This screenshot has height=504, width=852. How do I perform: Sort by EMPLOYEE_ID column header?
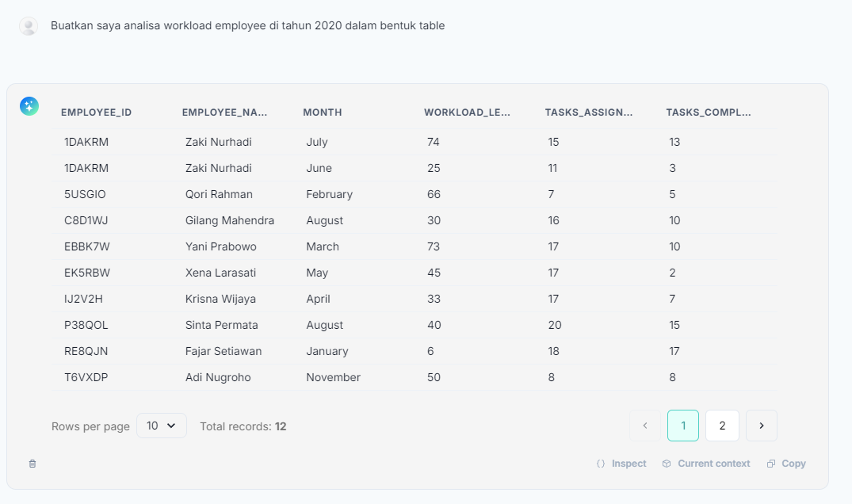tap(96, 113)
